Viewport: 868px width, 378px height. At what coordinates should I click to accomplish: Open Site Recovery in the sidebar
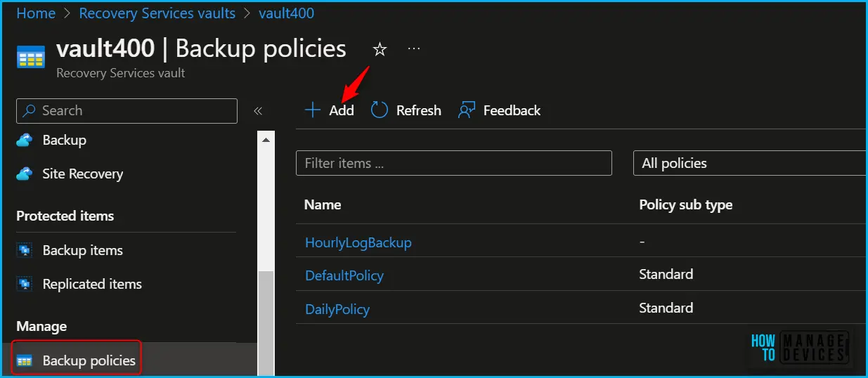click(83, 174)
